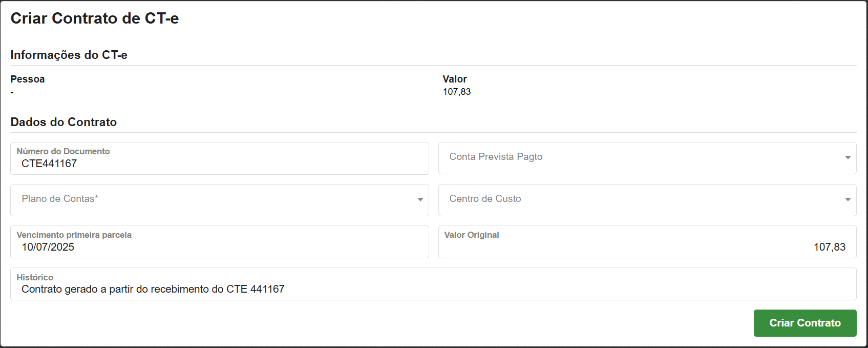Click the Dados do Contrato heading
868x348 pixels.
(x=63, y=122)
